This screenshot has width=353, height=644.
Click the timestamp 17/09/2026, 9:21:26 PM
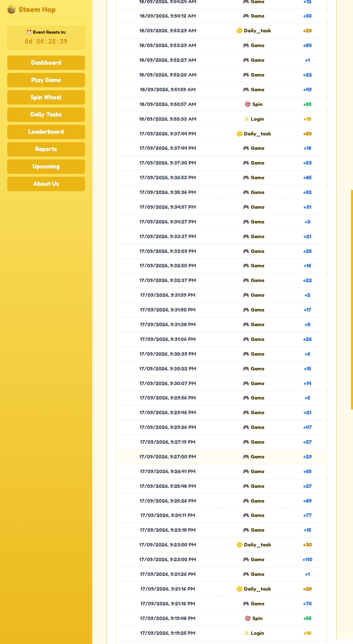click(168, 574)
